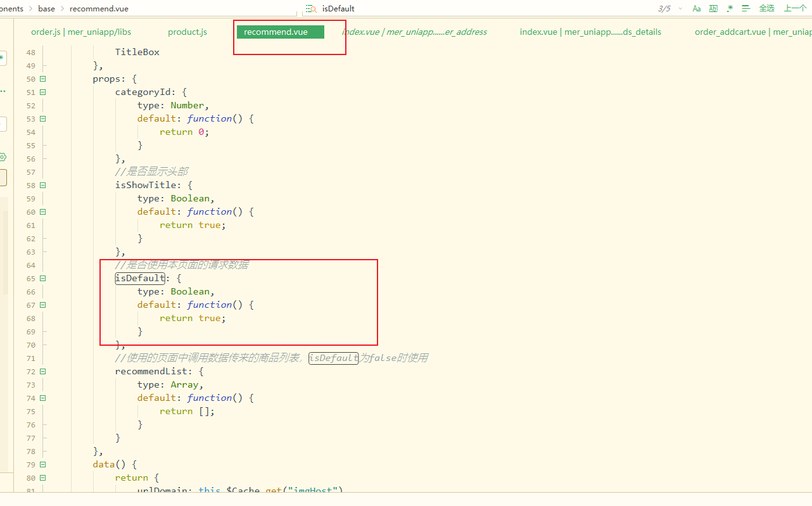Image resolution: width=812 pixels, height=506 pixels.
Task: Click the highlighted isDefault at line 65
Action: pos(140,279)
